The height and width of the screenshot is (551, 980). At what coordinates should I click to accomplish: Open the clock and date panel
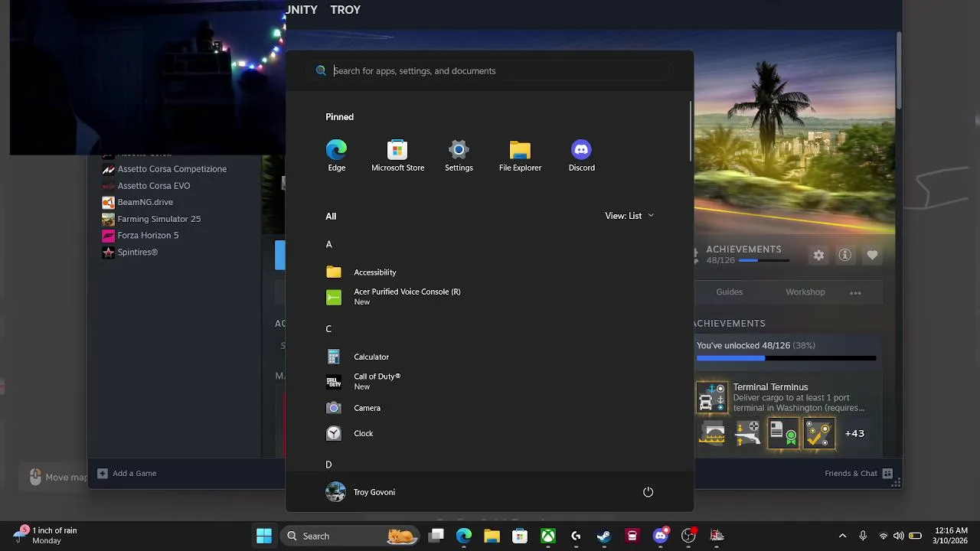click(951, 536)
